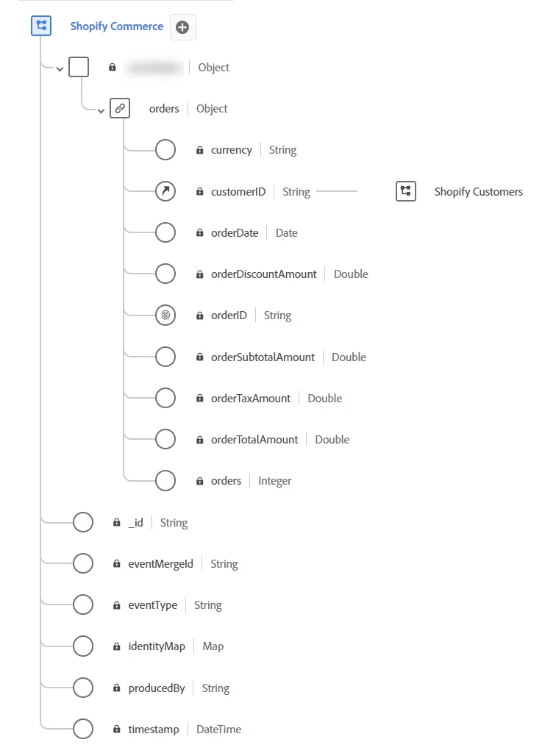
Task: Select the producedBy field name
Action: 157,688
